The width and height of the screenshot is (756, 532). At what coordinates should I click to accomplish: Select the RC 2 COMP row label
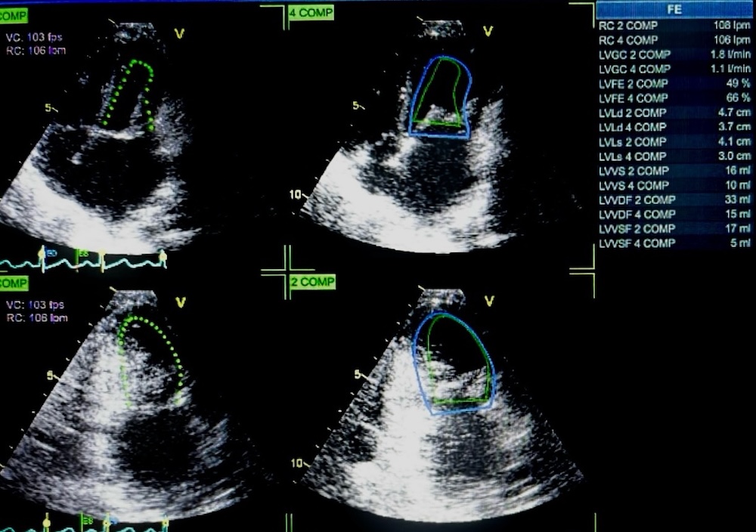coord(627,26)
